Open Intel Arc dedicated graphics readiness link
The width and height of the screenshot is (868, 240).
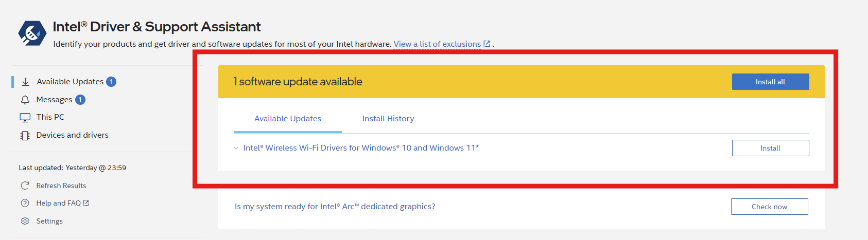coord(335,207)
